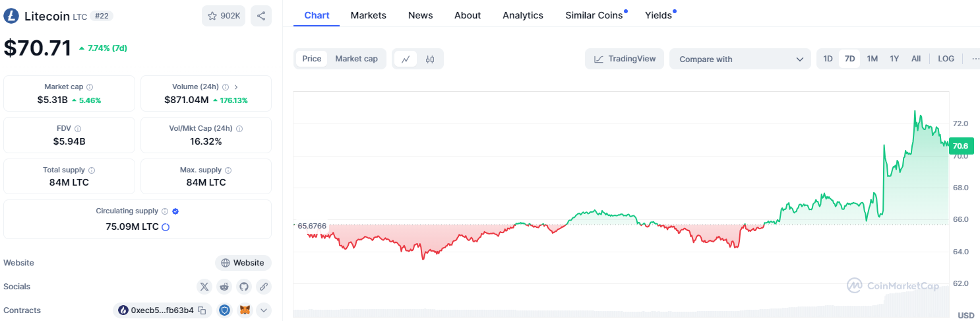980x321 pixels.
Task: Open the chart more options ellipsis
Action: point(975,59)
